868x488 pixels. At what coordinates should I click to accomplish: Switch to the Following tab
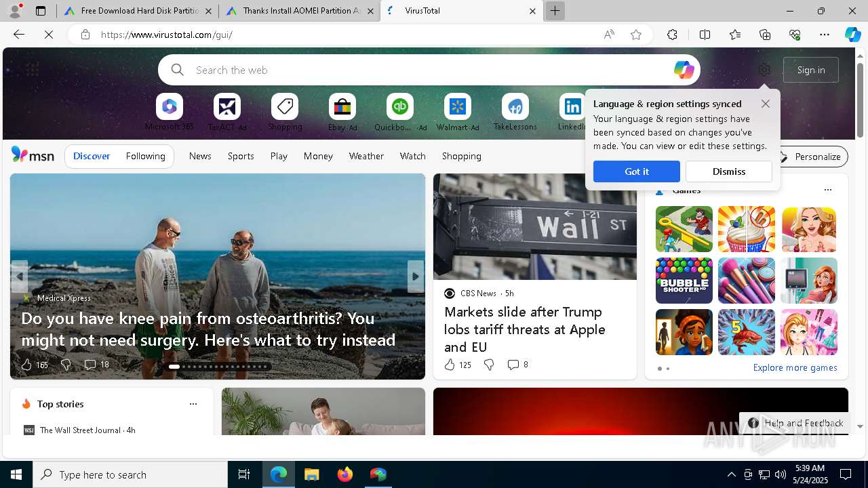click(145, 156)
